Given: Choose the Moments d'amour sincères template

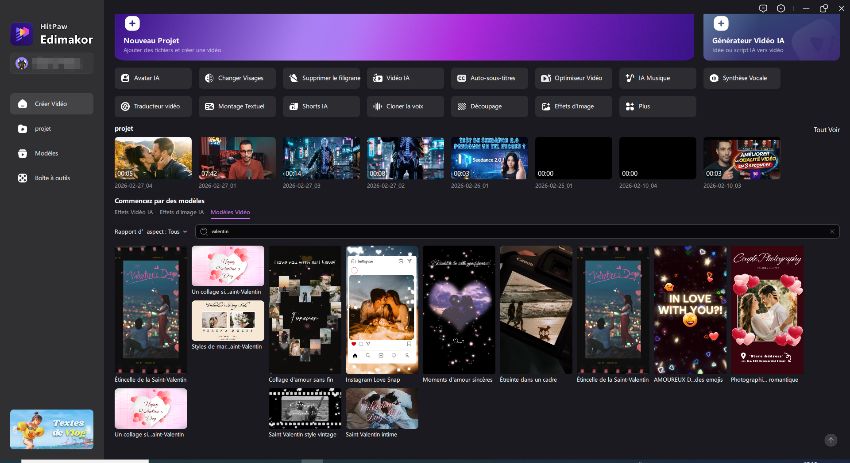Looking at the screenshot, I should (x=459, y=310).
